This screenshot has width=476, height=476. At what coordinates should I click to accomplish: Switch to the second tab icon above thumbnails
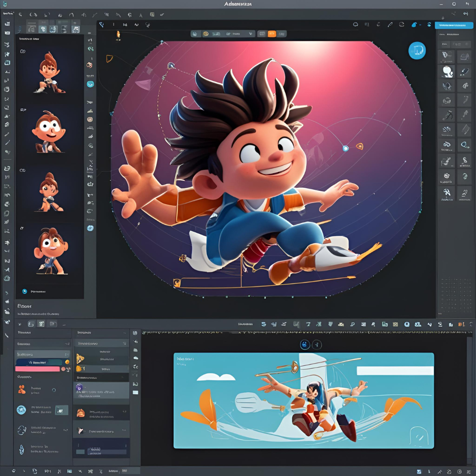(43, 29)
